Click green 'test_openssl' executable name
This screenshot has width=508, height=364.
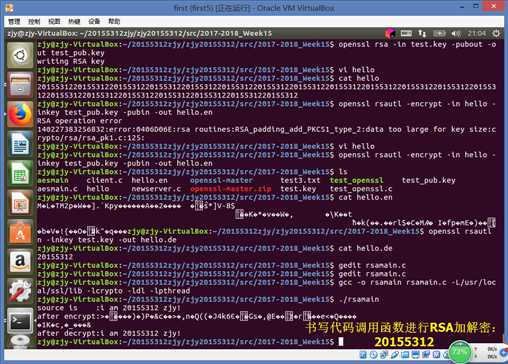point(356,180)
